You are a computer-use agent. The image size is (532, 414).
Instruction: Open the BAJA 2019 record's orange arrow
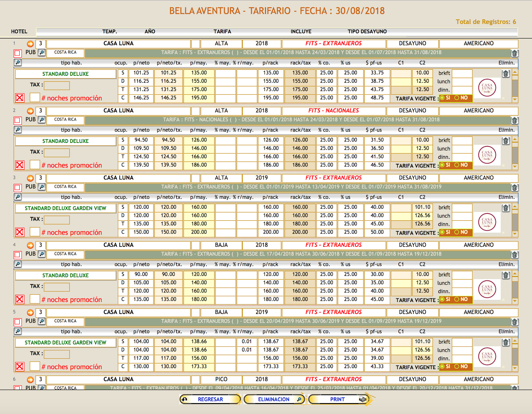pos(30,313)
